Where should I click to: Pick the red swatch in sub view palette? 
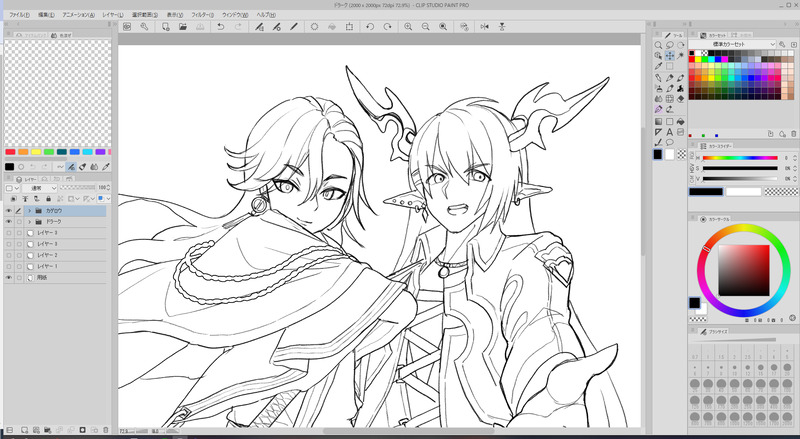[x=10, y=152]
